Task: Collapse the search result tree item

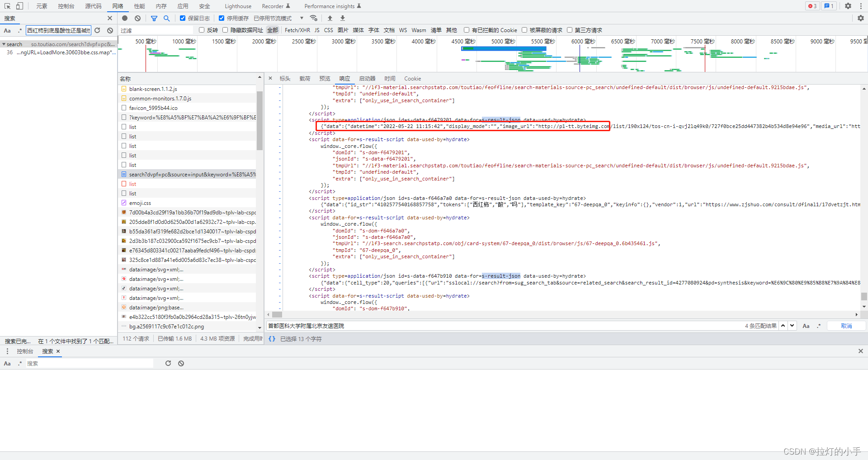Action: click(x=4, y=44)
